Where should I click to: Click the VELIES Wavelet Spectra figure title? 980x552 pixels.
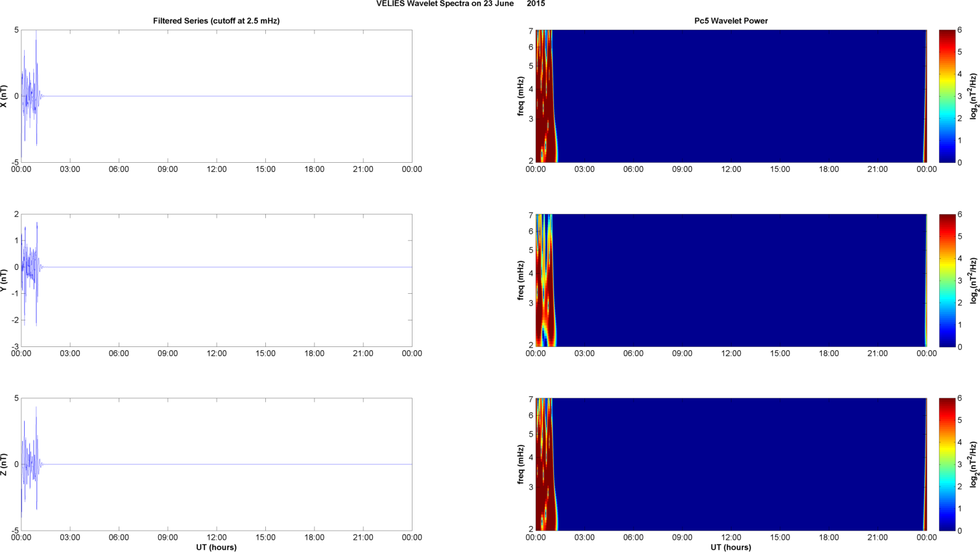coord(460,4)
